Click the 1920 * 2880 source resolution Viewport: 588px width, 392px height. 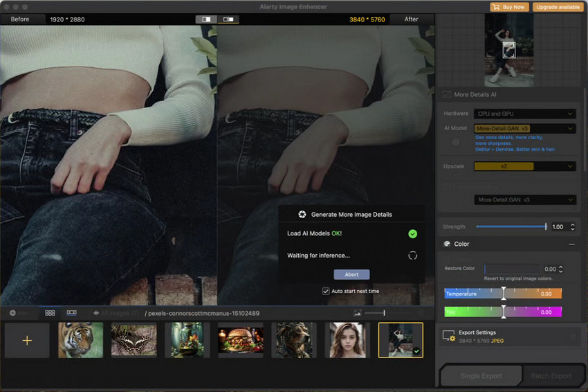pyautogui.click(x=67, y=19)
